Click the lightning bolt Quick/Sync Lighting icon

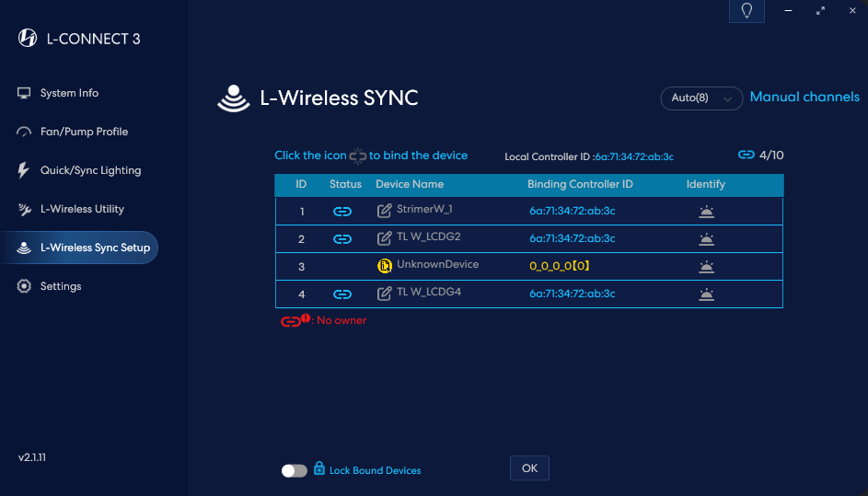(x=23, y=170)
